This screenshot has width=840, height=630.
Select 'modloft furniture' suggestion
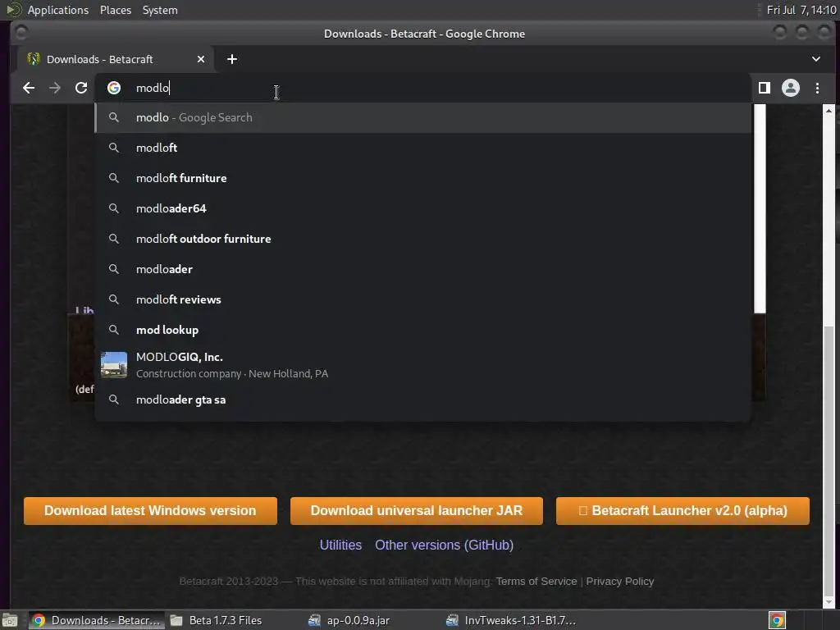(423, 178)
